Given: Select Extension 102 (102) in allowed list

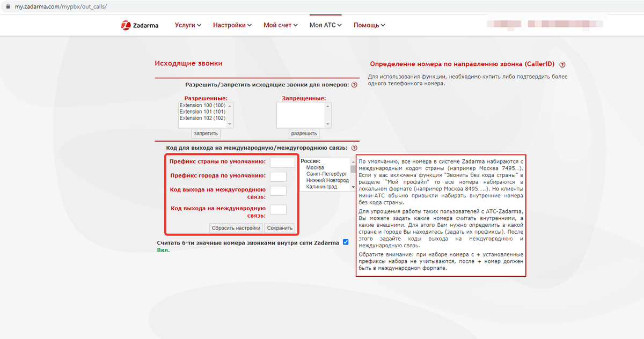Looking at the screenshot, I should coord(202,119).
